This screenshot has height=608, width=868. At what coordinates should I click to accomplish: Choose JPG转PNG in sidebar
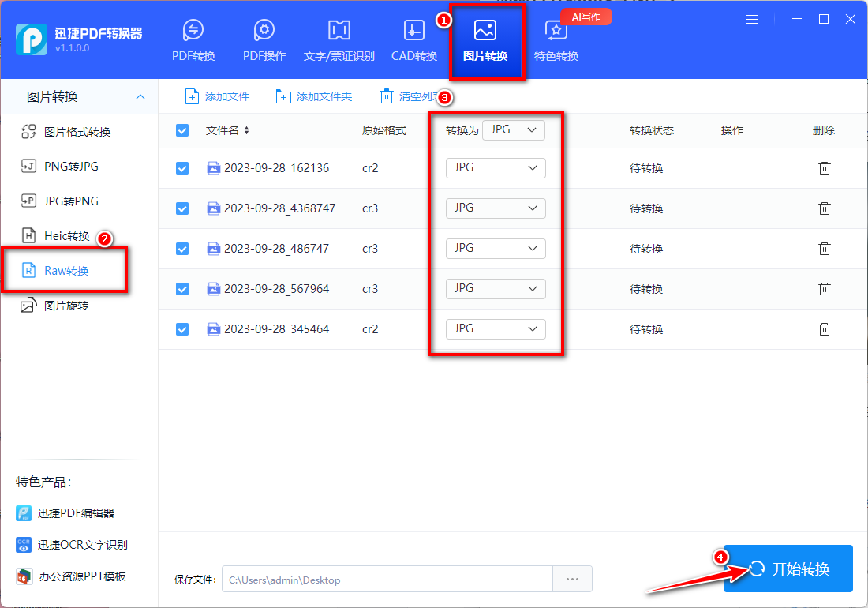click(x=60, y=201)
